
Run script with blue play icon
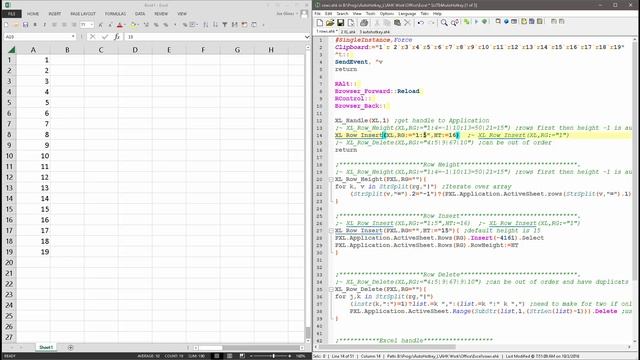point(476,22)
